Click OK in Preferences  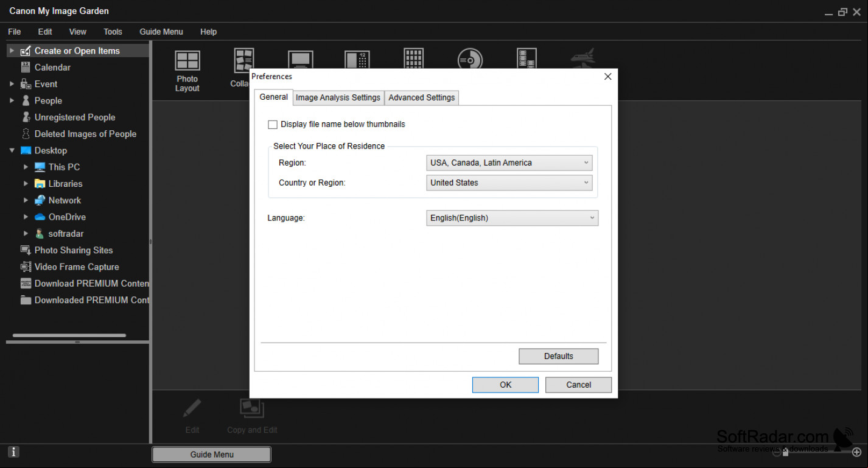click(x=506, y=385)
